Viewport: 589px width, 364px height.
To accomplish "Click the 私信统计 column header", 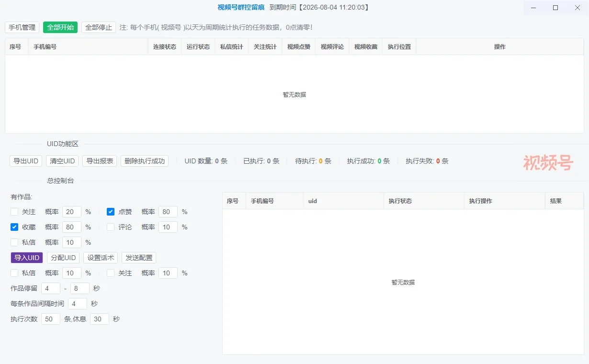I will tap(232, 47).
